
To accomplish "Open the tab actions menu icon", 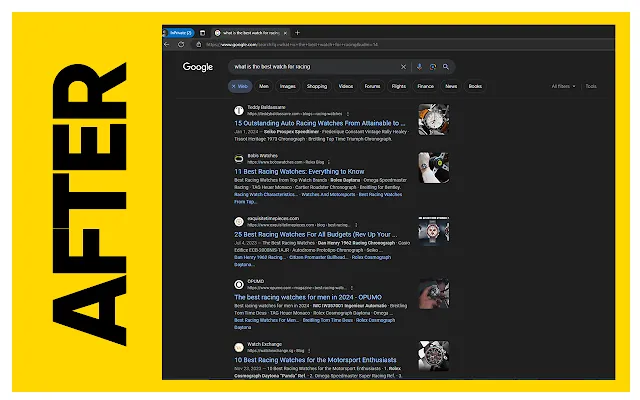I will (202, 33).
